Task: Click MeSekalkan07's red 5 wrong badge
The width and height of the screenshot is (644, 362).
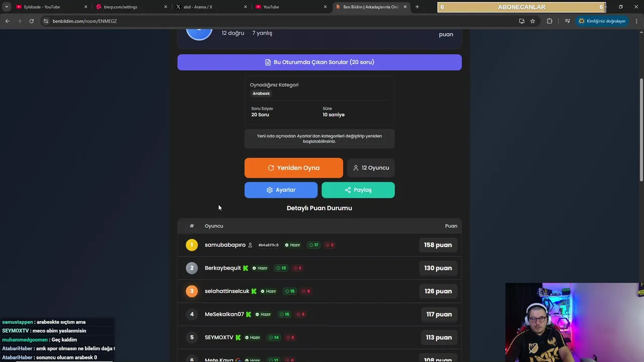Action: coord(300,314)
